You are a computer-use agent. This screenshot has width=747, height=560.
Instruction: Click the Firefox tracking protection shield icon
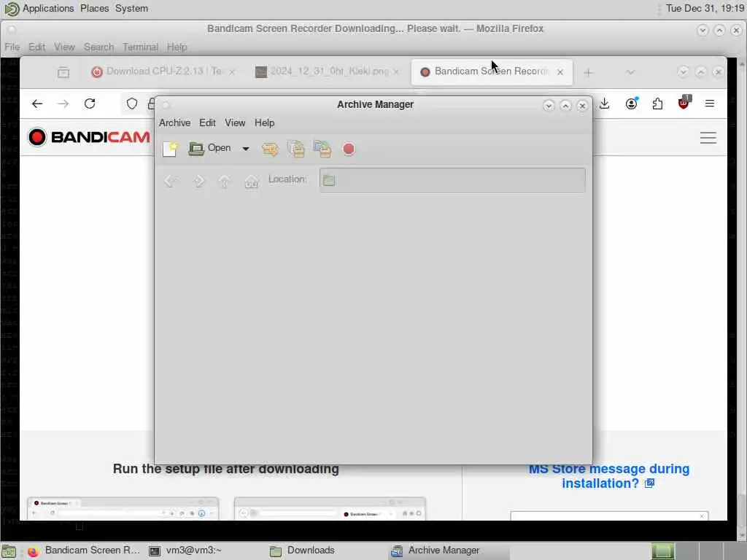pyautogui.click(x=132, y=104)
